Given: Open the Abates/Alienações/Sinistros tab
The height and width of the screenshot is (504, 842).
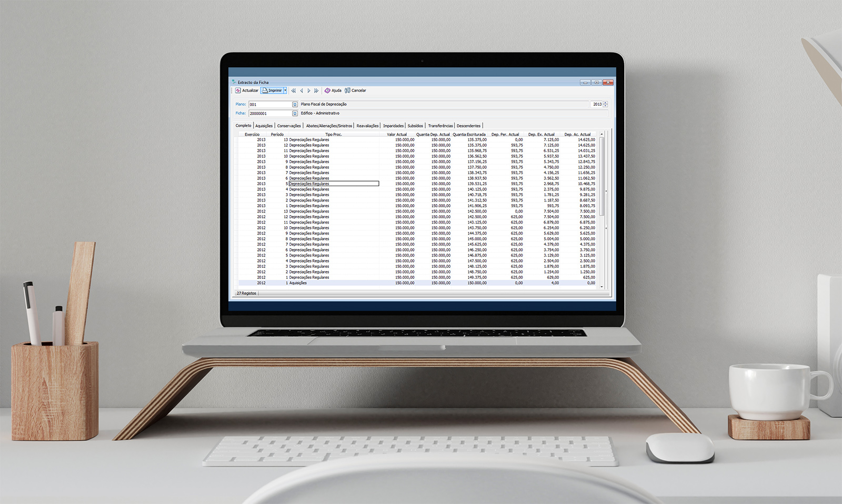Looking at the screenshot, I should 329,126.
